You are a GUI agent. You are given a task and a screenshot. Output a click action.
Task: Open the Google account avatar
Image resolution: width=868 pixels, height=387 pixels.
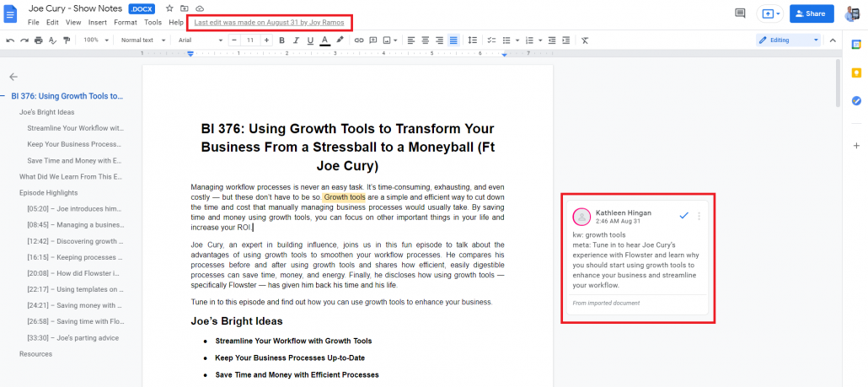coord(851,13)
